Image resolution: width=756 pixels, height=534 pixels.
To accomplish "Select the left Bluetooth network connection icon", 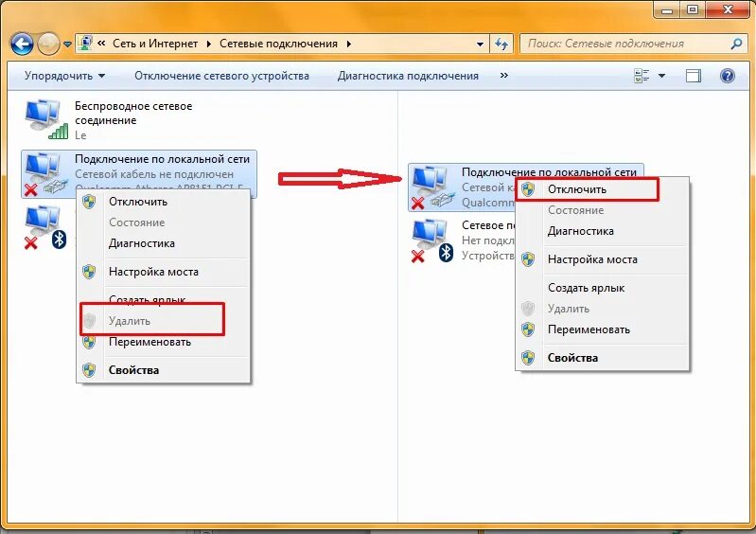I will (44, 227).
